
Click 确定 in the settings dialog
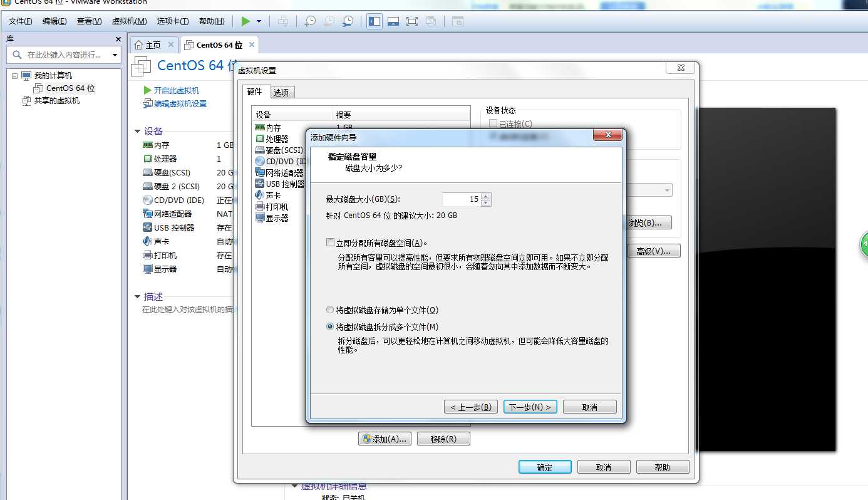click(x=545, y=467)
